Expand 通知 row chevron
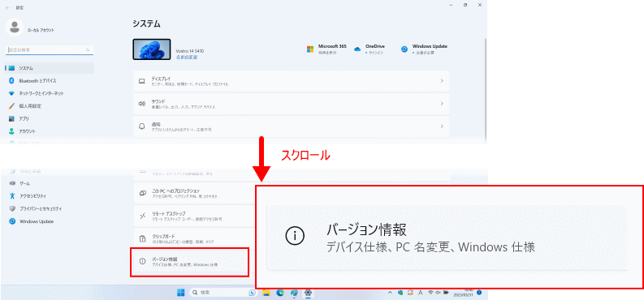The height and width of the screenshot is (300, 644). pos(442,126)
